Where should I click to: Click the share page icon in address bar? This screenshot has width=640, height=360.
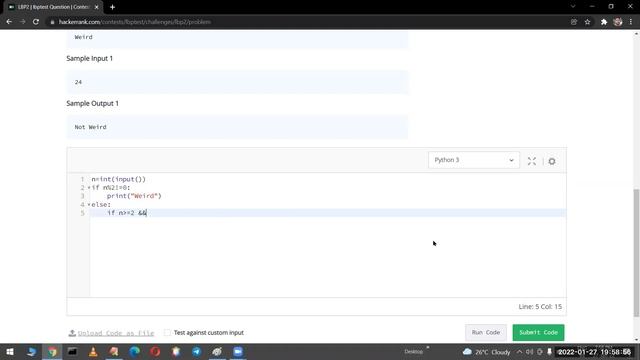pyautogui.click(x=573, y=22)
